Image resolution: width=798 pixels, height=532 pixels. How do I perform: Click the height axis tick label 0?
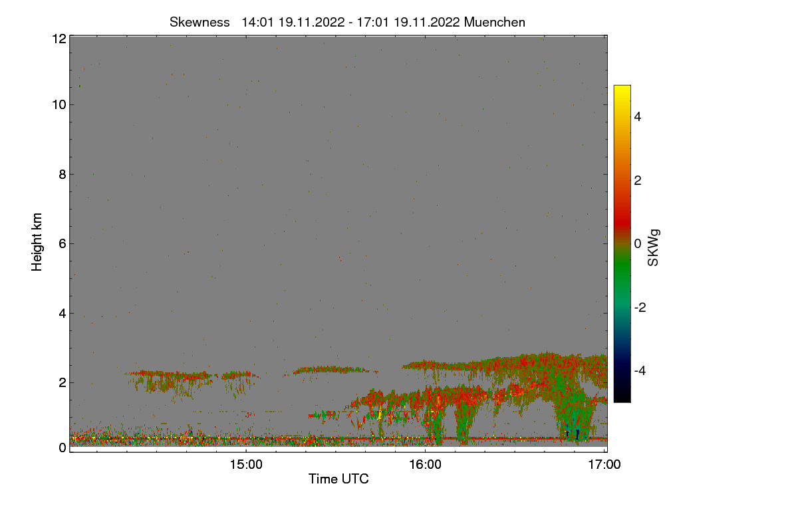63,448
